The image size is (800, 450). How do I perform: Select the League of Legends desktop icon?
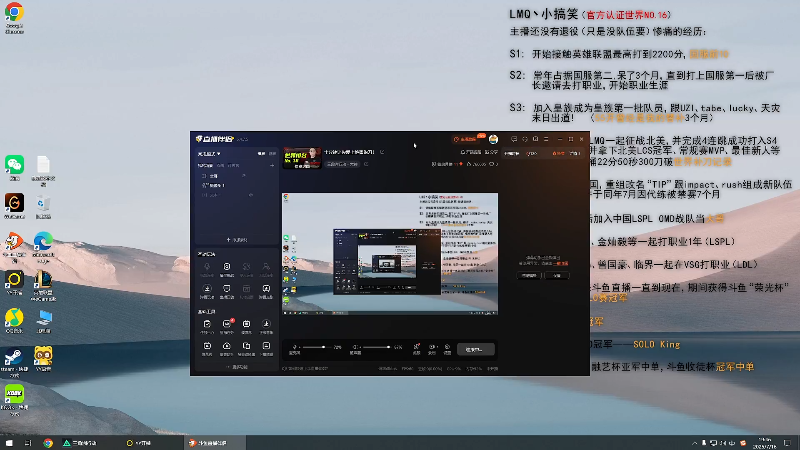point(43,280)
